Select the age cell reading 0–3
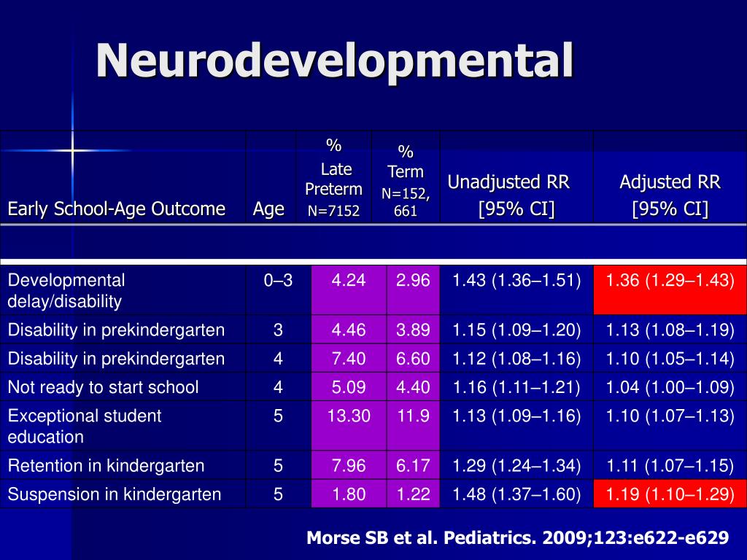Image resolution: width=747 pixels, height=560 pixels. coord(278,280)
